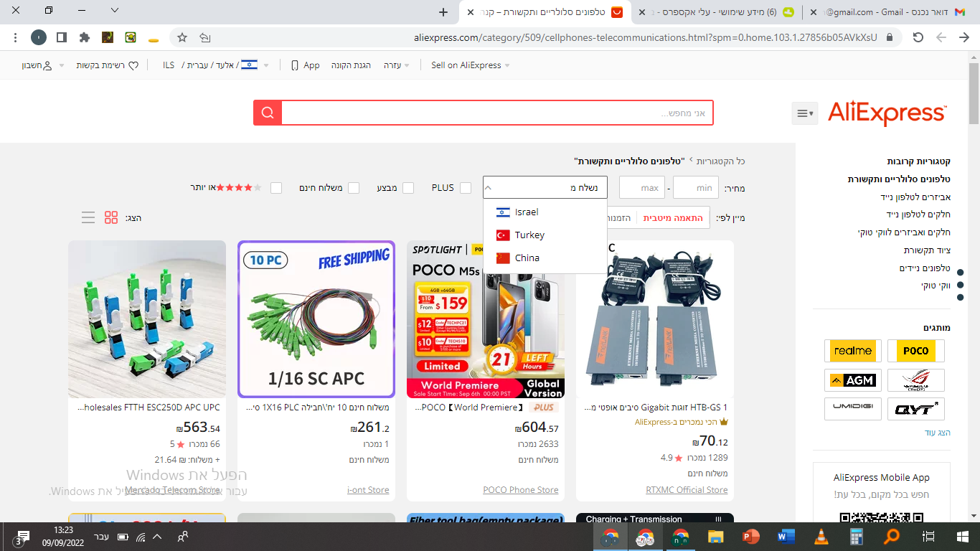Toggle the 4 stars and up checkbox
980x551 pixels.
click(276, 188)
